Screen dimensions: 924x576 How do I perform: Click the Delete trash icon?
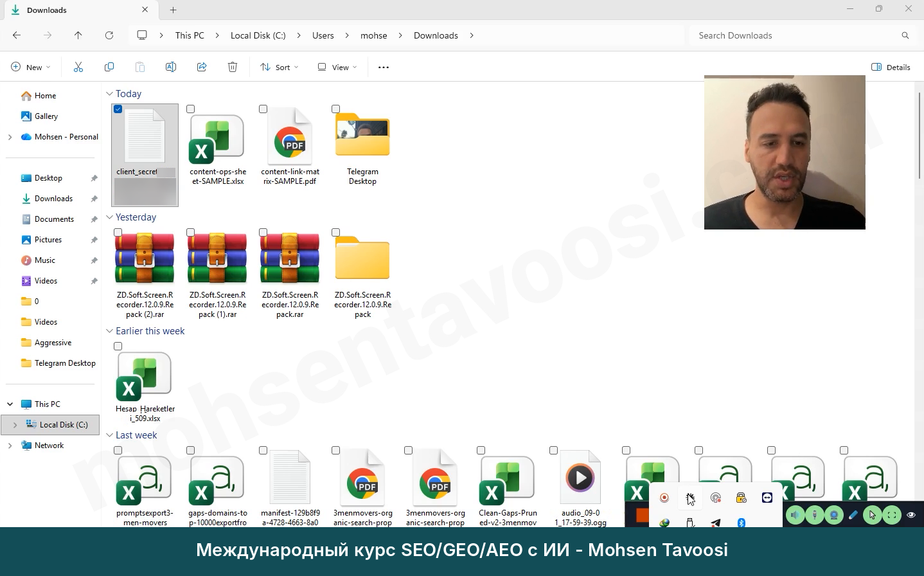pos(233,67)
